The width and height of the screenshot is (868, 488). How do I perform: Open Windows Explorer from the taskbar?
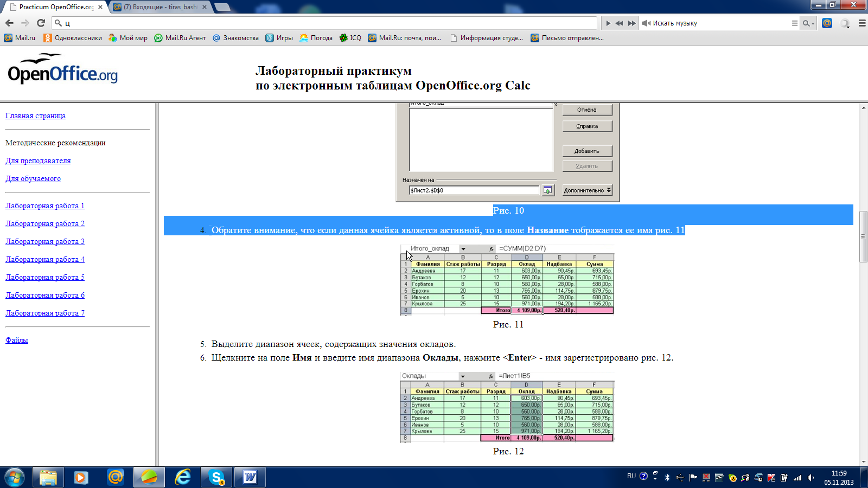point(48,477)
